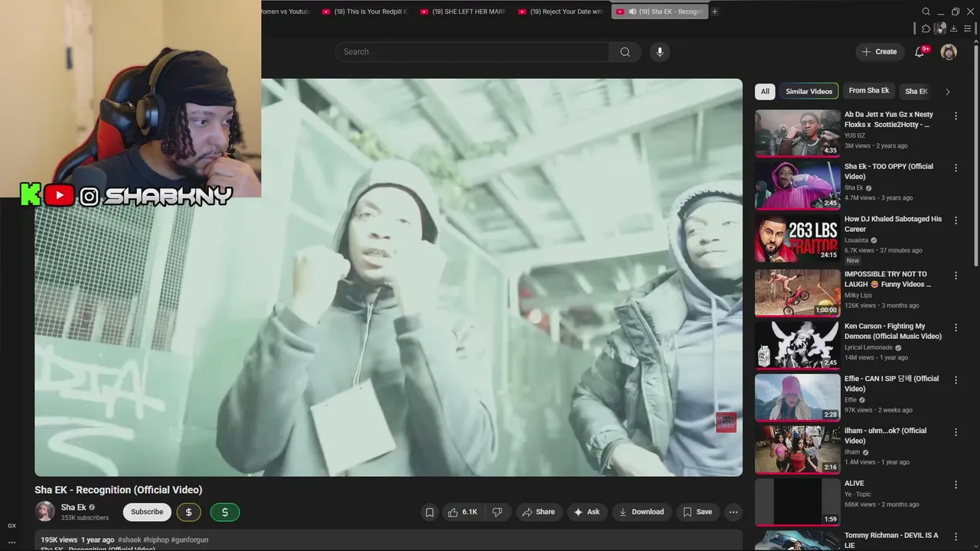The height and width of the screenshot is (551, 980).
Task: Click the Ask button
Action: 587,512
